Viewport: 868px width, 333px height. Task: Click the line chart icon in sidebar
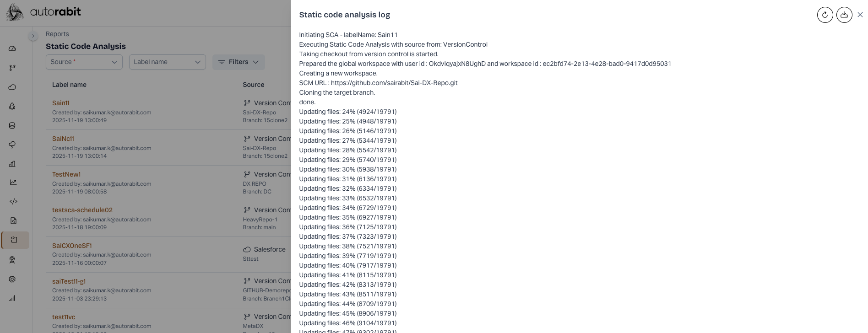[13, 182]
